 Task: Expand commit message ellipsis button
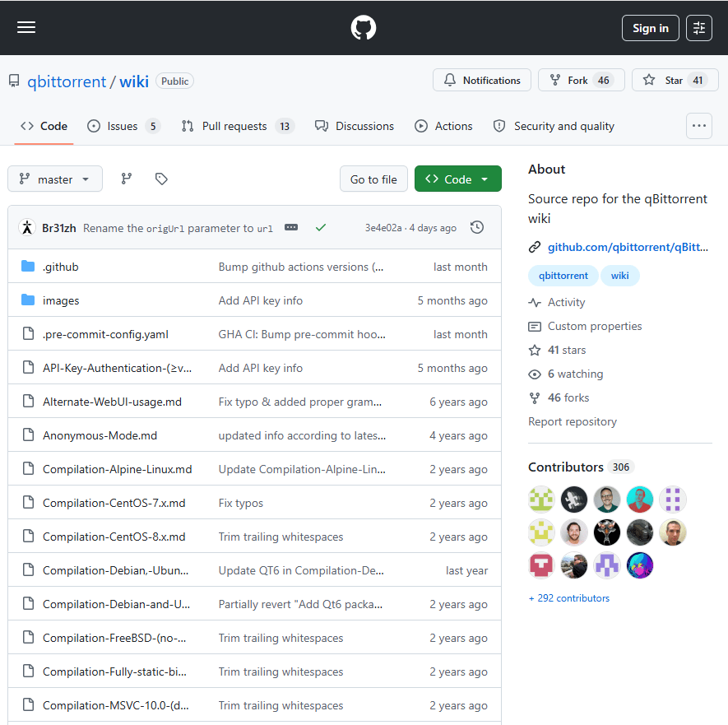click(x=291, y=227)
